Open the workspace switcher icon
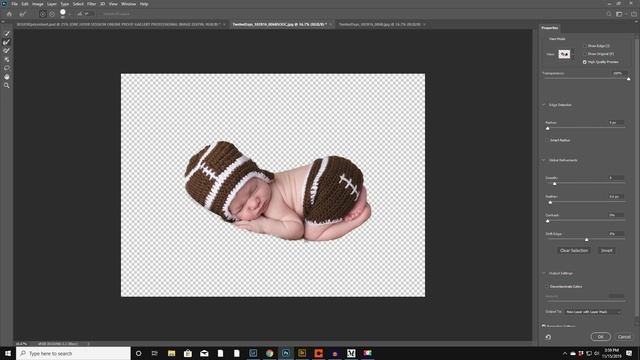The width and height of the screenshot is (640, 360). tap(620, 14)
